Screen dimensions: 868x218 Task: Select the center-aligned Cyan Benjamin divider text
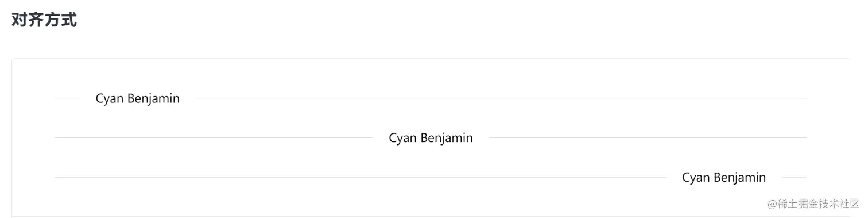click(x=431, y=138)
